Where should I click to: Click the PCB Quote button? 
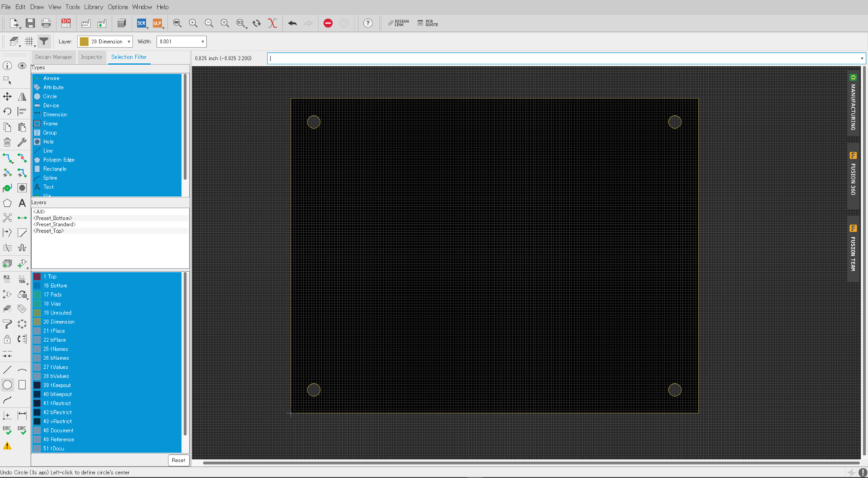pos(428,23)
